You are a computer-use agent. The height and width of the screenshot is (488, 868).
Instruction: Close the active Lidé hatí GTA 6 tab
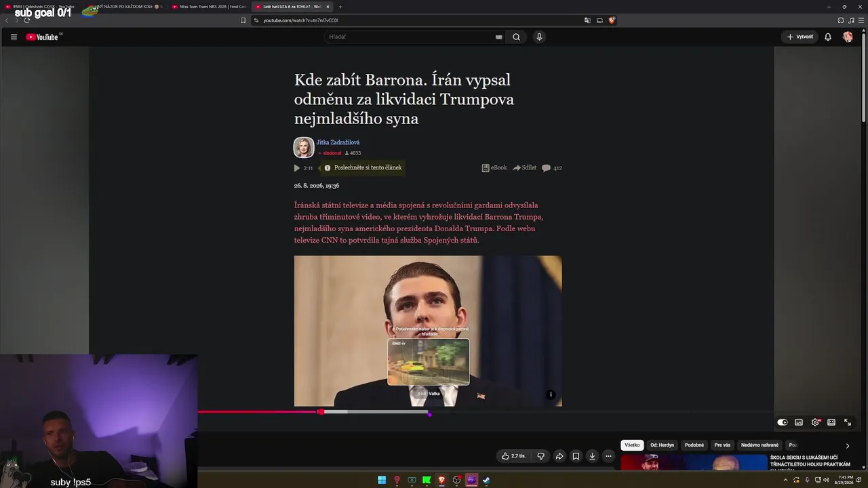click(x=328, y=7)
